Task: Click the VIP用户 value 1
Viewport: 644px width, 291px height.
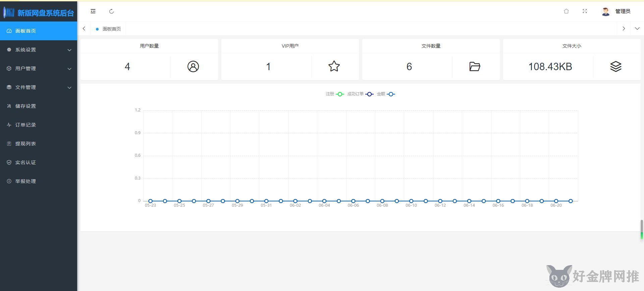Action: pos(268,67)
